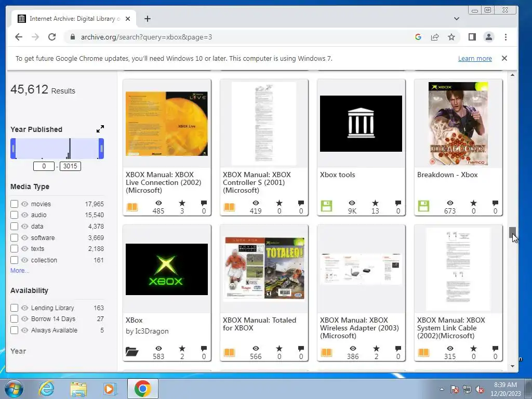532x399 pixels.
Task: Click the Google icon in address bar
Action: pyautogui.click(x=418, y=37)
